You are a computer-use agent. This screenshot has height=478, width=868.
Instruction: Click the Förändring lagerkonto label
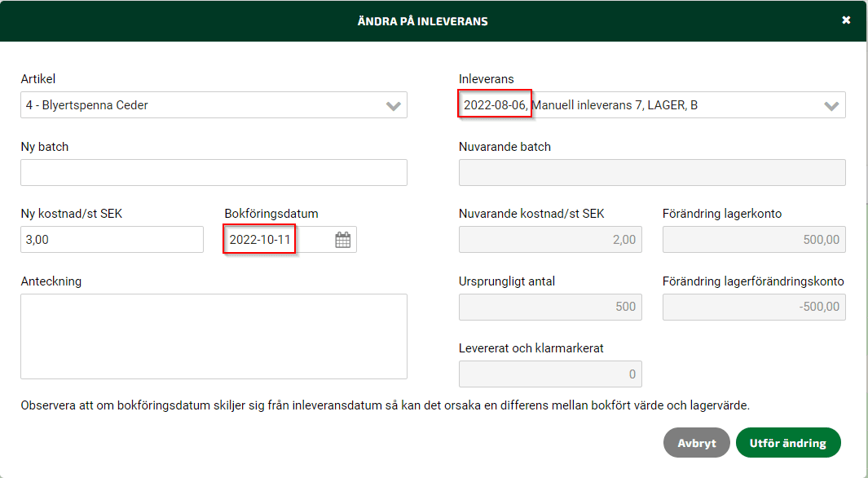(722, 214)
